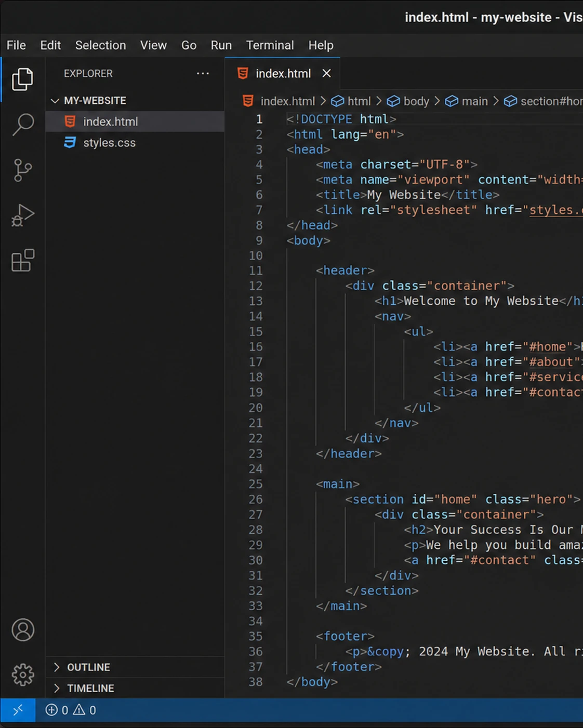Click the closing </head> tag line
Image resolution: width=583 pixels, height=728 pixels.
312,225
